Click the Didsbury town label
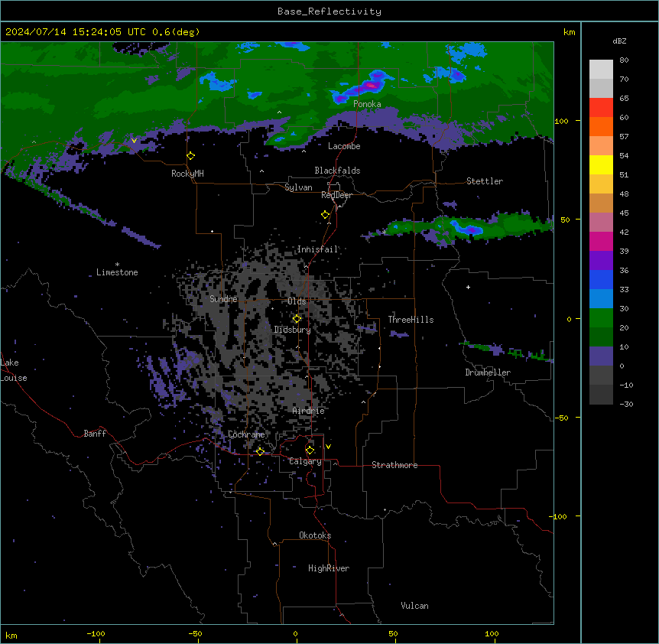This screenshot has width=659, height=644. (293, 330)
